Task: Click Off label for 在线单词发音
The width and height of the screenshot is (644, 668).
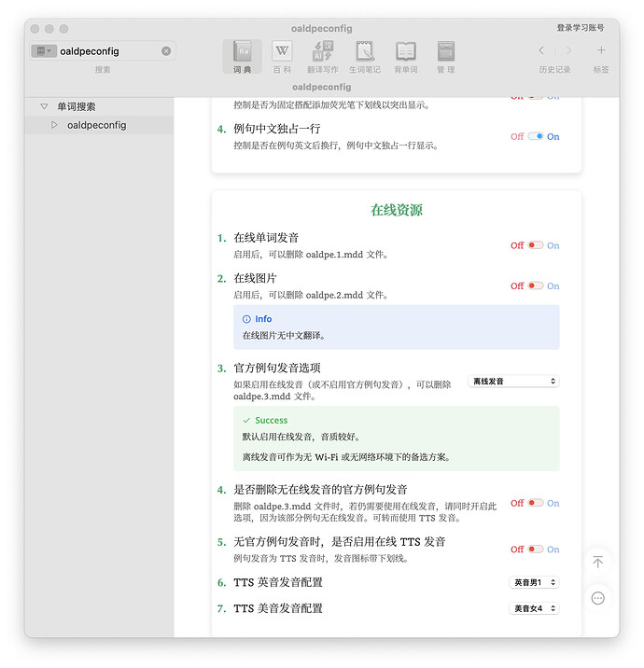Action: pos(517,245)
